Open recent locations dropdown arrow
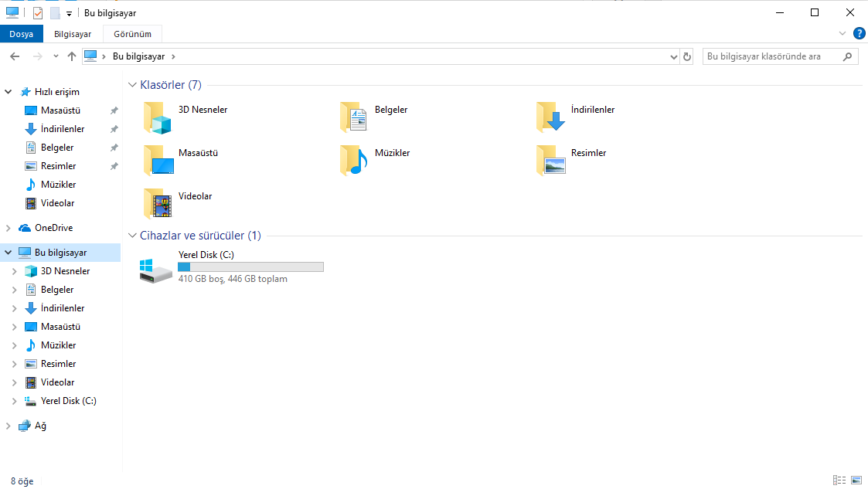 tap(56, 56)
